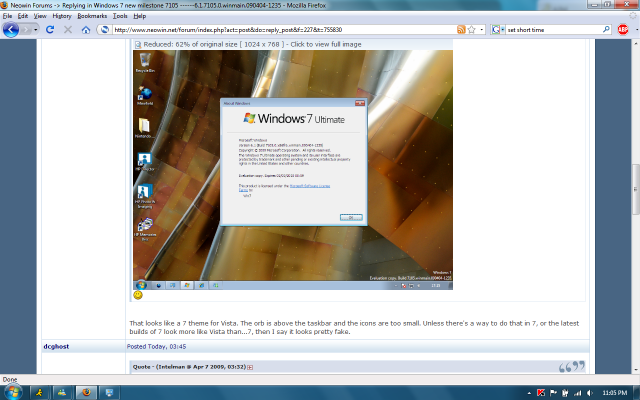Click the neowin.net URL address field
The height and width of the screenshot is (400, 640).
click(284, 29)
